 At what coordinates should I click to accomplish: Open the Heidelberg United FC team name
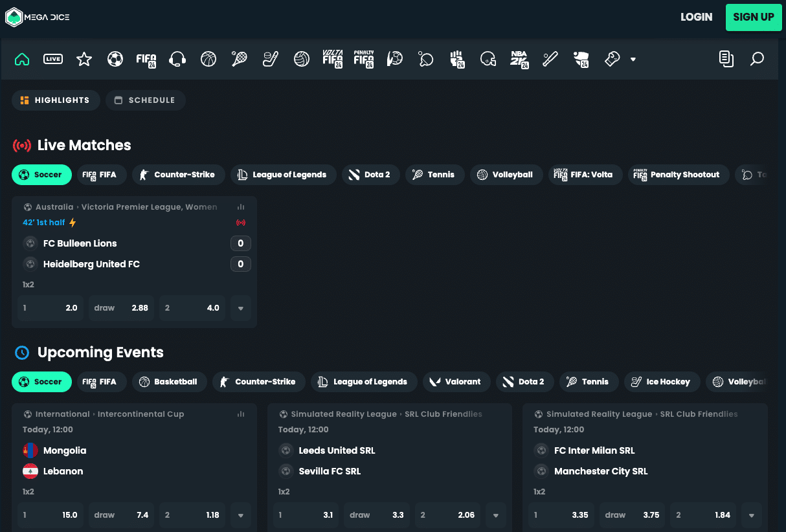tap(91, 264)
